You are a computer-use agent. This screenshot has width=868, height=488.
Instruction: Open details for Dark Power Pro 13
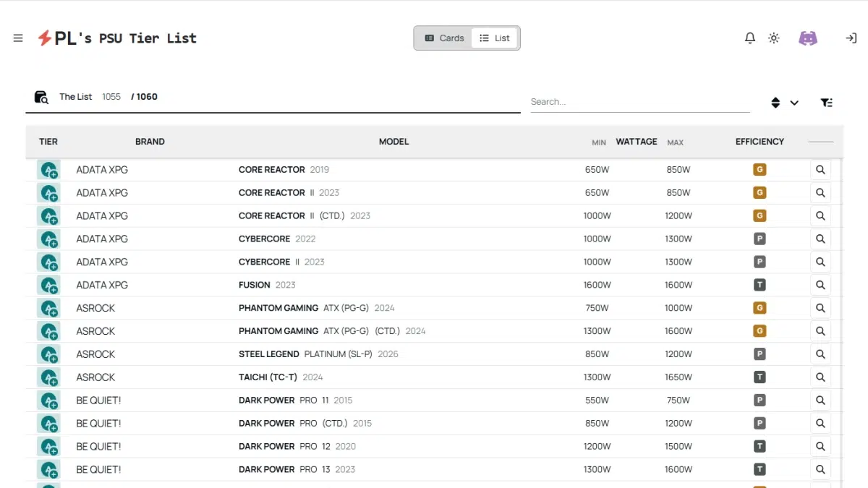(x=820, y=470)
